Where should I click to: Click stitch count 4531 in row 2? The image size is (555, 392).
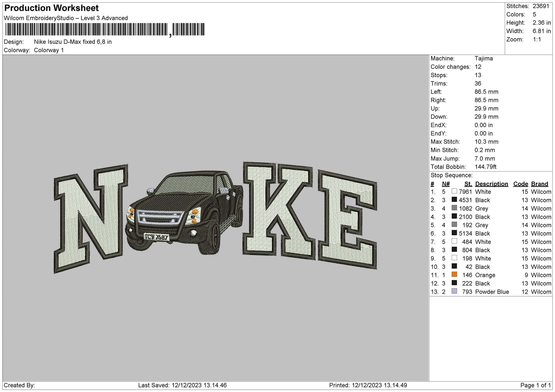465,200
